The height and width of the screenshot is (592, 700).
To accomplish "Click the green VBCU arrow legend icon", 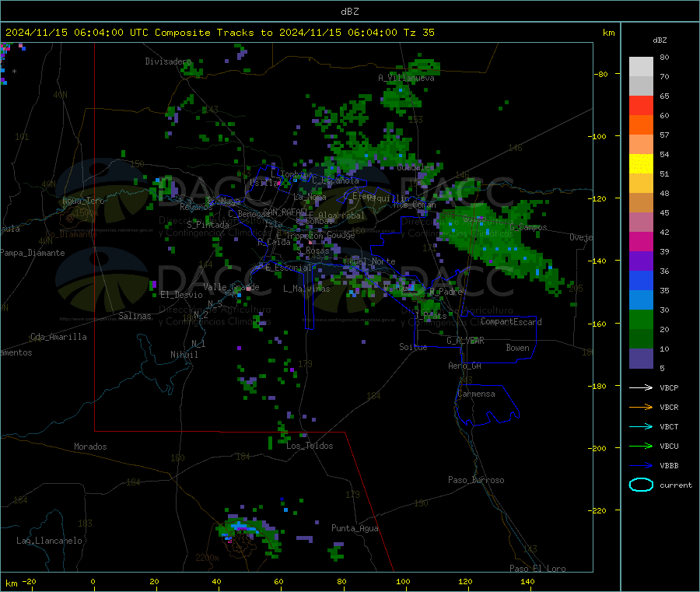I will pos(641,446).
